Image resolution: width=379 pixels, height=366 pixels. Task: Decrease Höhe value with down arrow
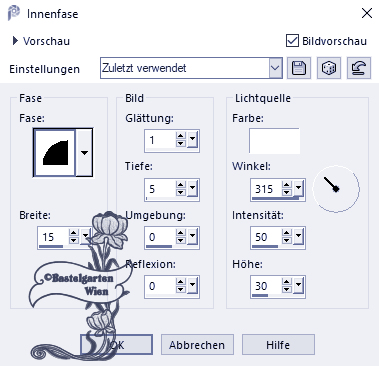click(x=287, y=289)
